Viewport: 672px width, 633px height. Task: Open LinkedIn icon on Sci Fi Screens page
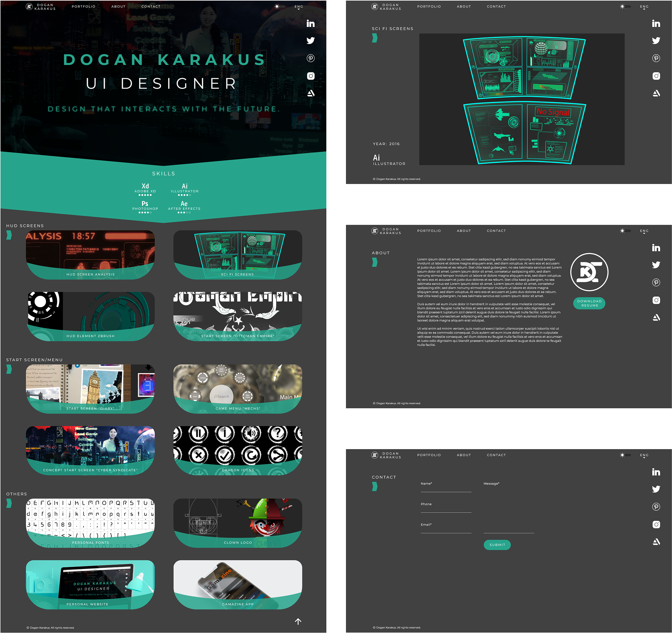point(656,23)
